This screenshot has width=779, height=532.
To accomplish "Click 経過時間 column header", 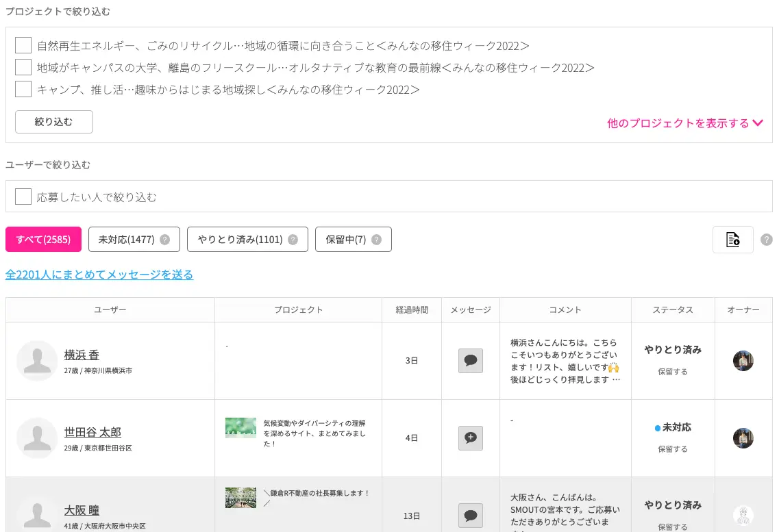I will pyautogui.click(x=412, y=309).
